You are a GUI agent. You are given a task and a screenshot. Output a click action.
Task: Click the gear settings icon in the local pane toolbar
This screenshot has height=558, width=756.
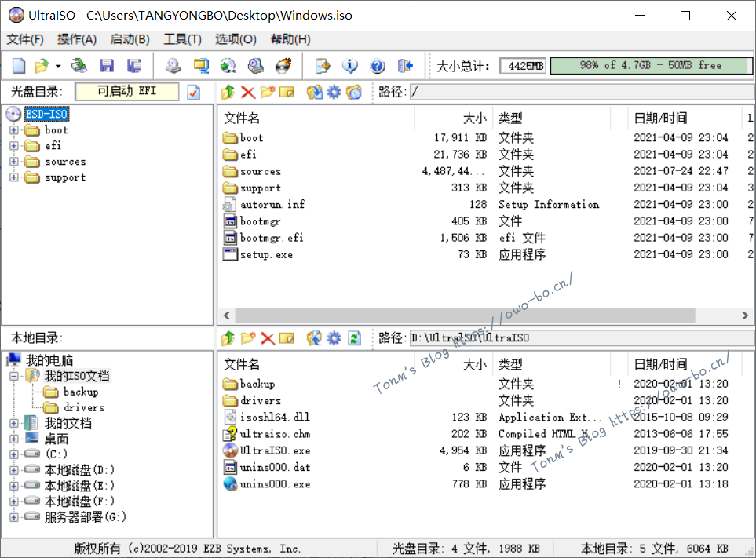click(x=334, y=338)
